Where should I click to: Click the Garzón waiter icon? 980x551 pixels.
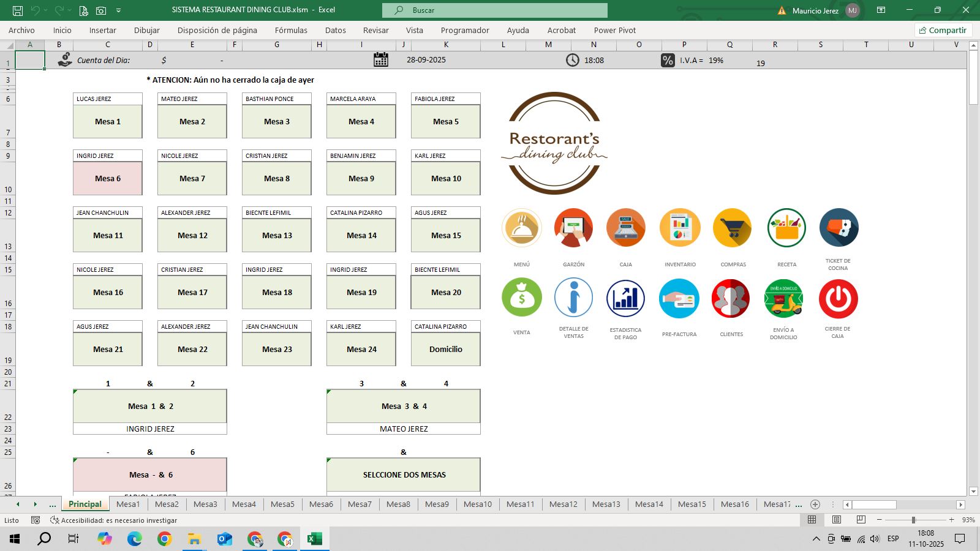point(573,228)
